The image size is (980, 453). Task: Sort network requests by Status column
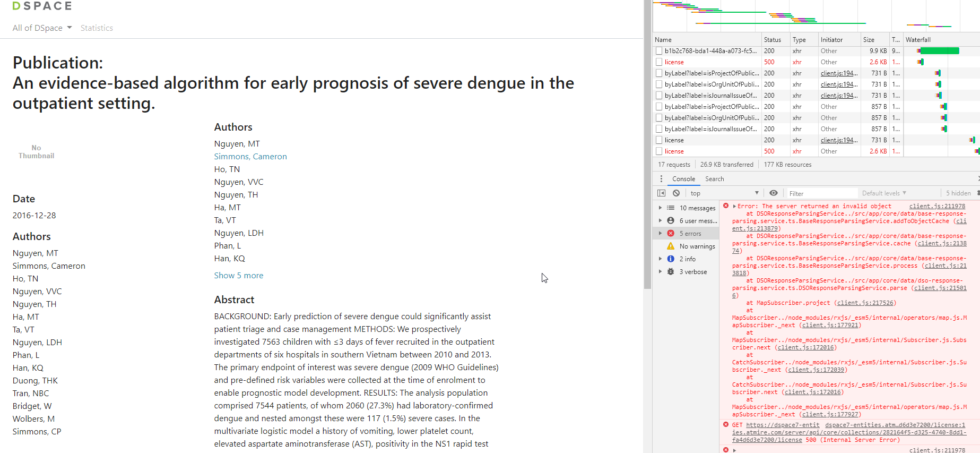[x=775, y=40]
